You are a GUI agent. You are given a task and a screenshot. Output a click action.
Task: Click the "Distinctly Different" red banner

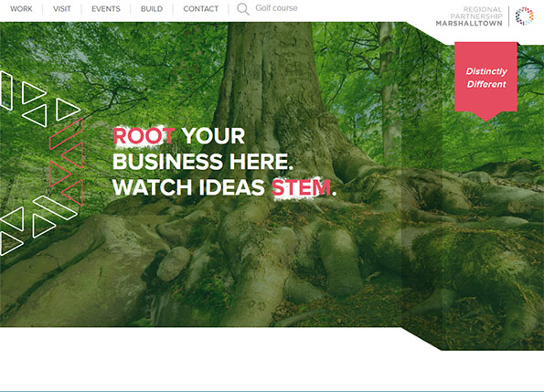[x=485, y=78]
